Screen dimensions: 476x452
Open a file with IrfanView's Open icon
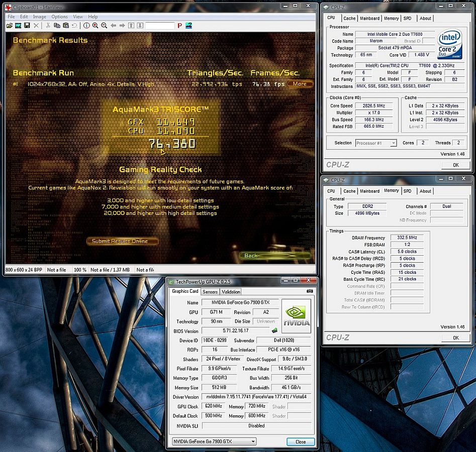[10, 26]
